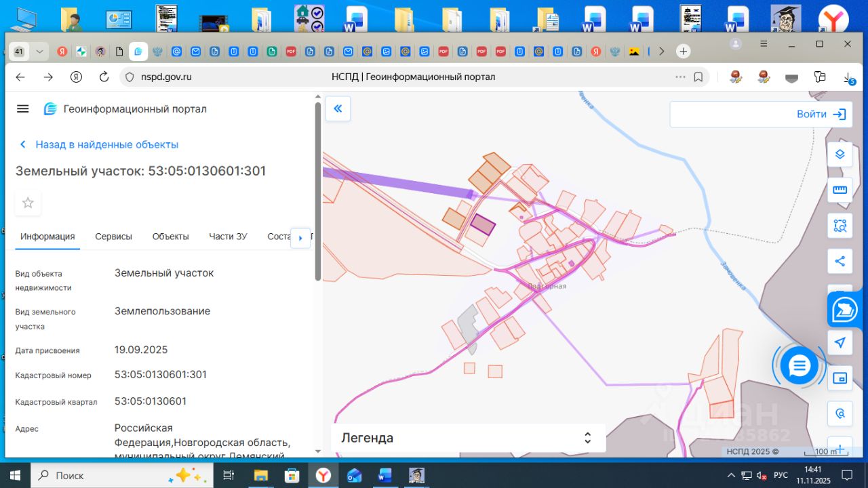The width and height of the screenshot is (868, 488).
Task: Share the current map view
Action: point(840,261)
